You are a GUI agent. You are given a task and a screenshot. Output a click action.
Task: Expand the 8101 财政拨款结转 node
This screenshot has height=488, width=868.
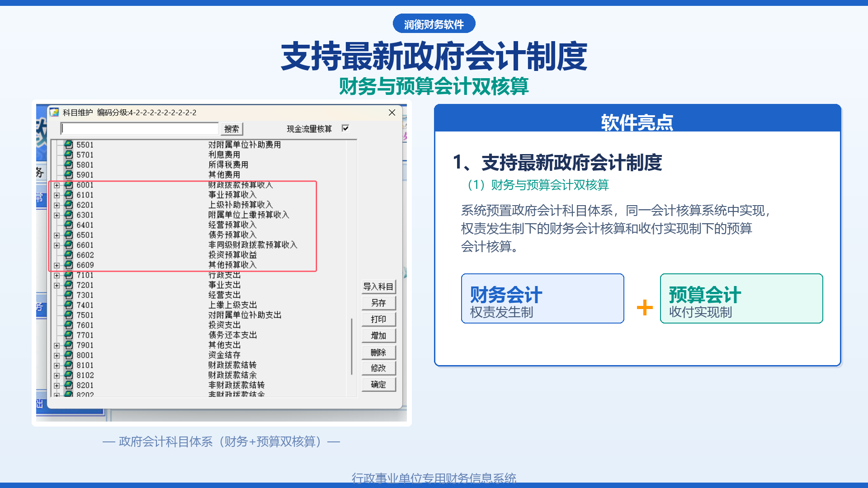tap(57, 366)
